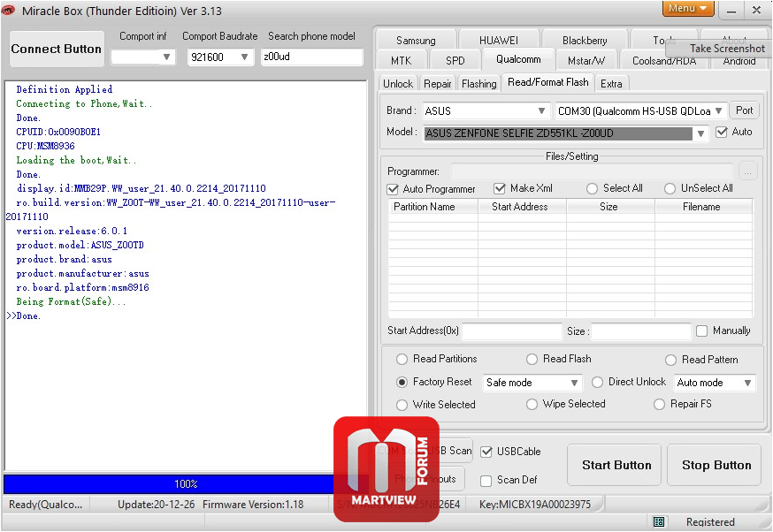Click the Size input field
This screenshot has width=773, height=532.
coord(641,331)
